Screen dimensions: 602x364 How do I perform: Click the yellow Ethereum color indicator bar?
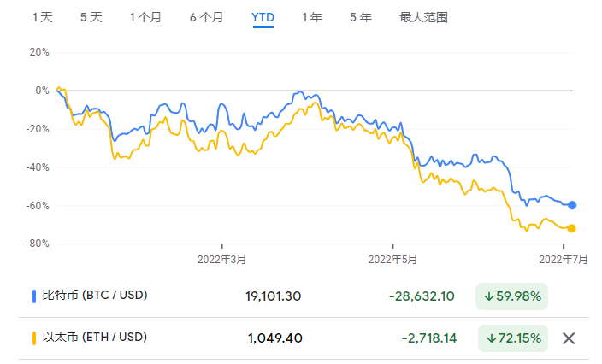click(33, 338)
